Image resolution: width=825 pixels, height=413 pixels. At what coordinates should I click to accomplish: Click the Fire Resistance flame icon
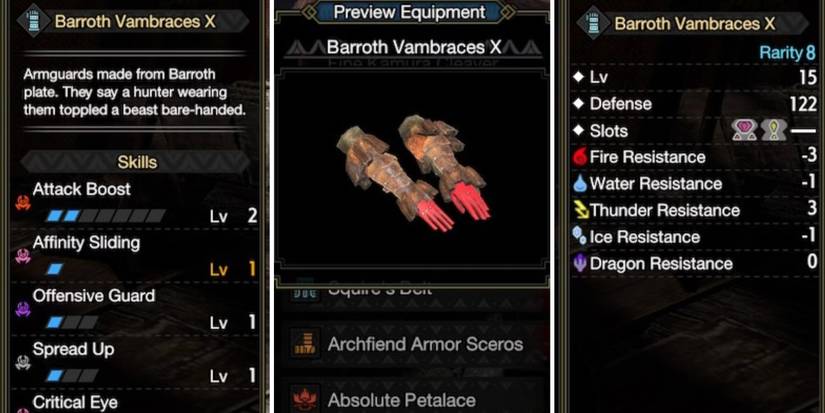click(580, 157)
